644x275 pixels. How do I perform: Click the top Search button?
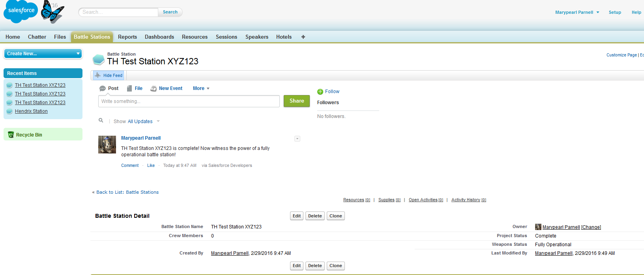point(170,12)
